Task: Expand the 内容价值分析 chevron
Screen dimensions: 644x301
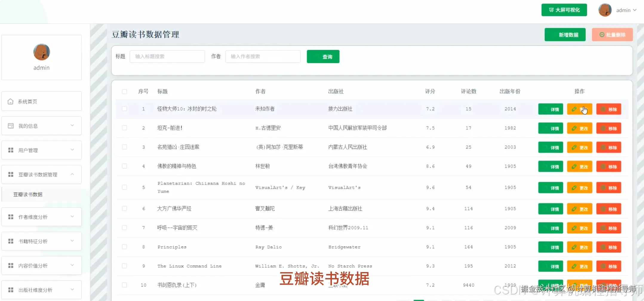Action: pyautogui.click(x=72, y=265)
